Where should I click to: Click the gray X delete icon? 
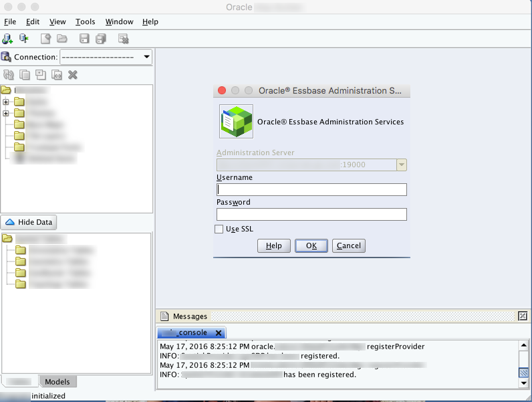point(73,75)
